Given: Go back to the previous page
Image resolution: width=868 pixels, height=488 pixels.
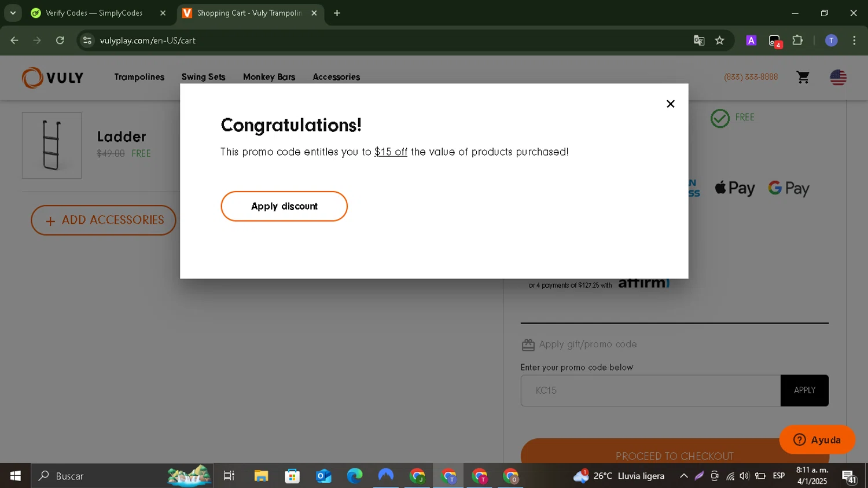Looking at the screenshot, I should 14,41.
